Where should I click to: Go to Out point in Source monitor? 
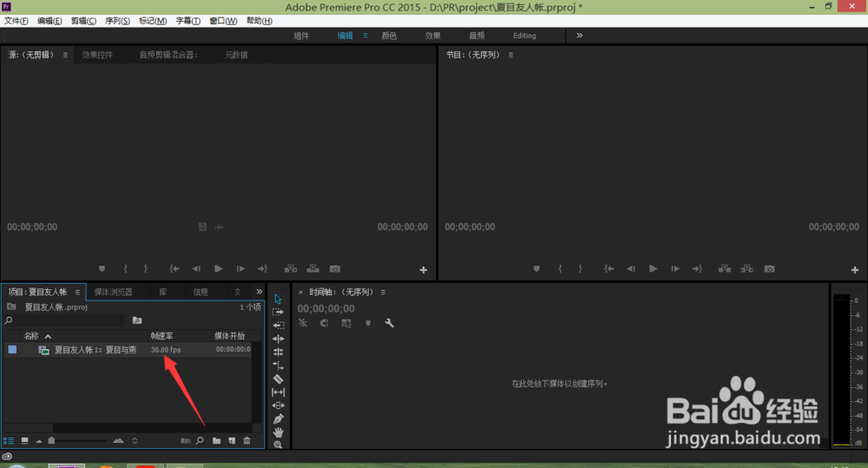pyautogui.click(x=262, y=268)
